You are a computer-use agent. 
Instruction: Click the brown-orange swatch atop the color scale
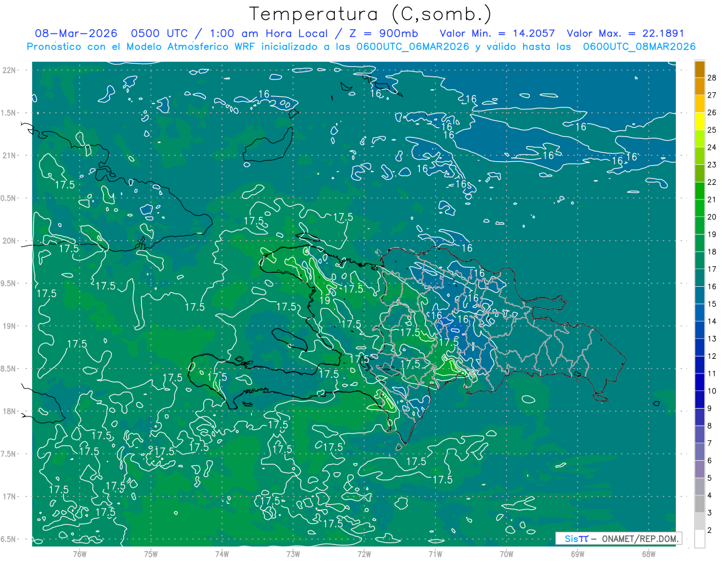point(699,69)
